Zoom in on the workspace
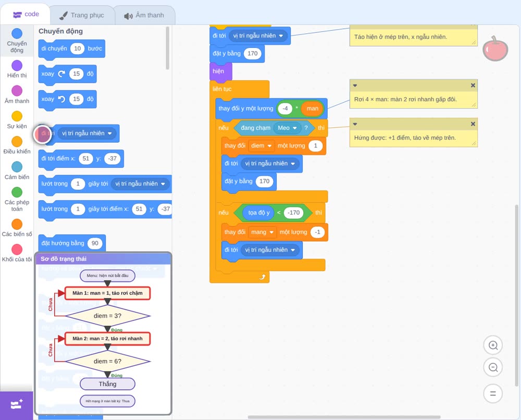 tap(493, 345)
